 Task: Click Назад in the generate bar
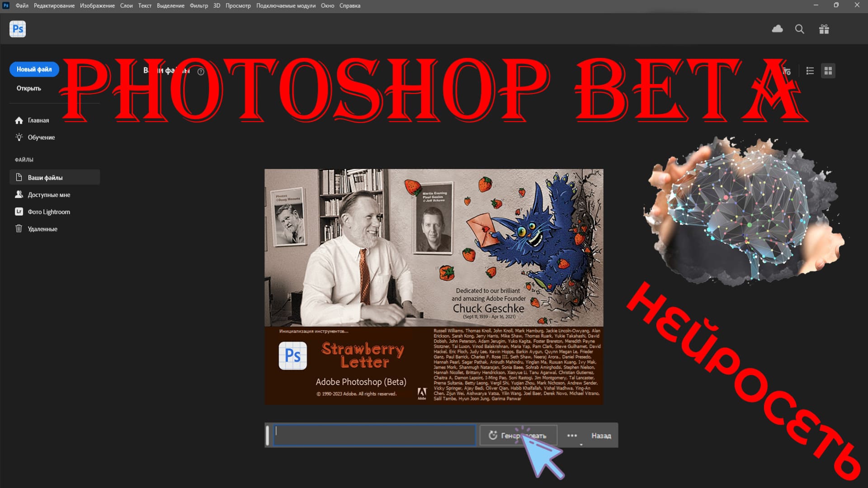601,436
